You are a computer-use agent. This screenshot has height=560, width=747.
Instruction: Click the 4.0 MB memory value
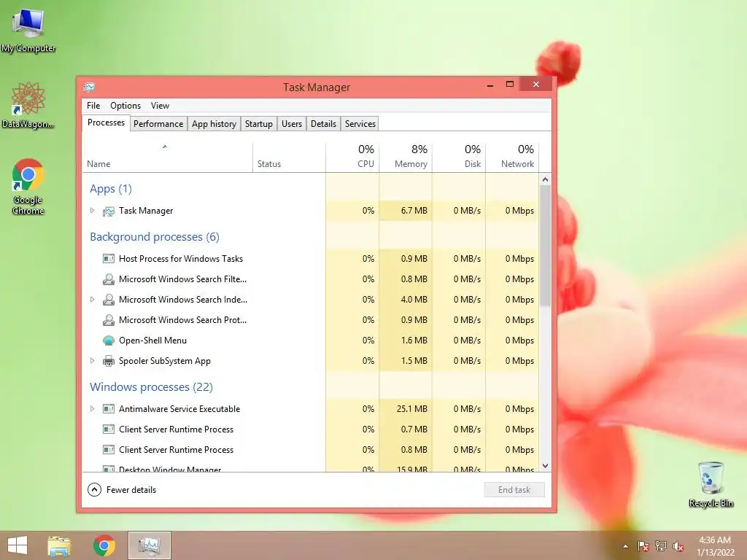pyautogui.click(x=414, y=300)
